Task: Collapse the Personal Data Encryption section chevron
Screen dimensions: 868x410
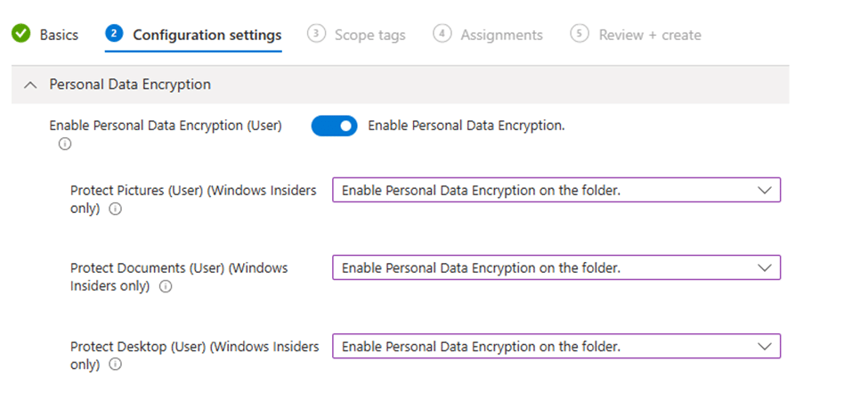Action: [31, 85]
